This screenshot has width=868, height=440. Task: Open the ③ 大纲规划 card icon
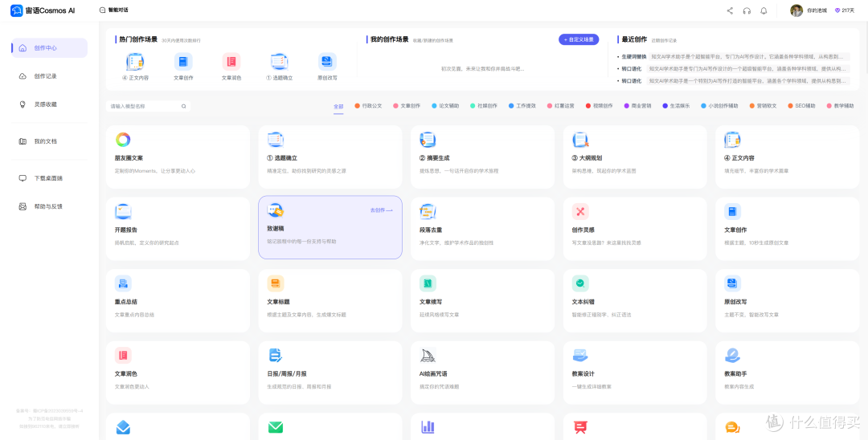580,139
